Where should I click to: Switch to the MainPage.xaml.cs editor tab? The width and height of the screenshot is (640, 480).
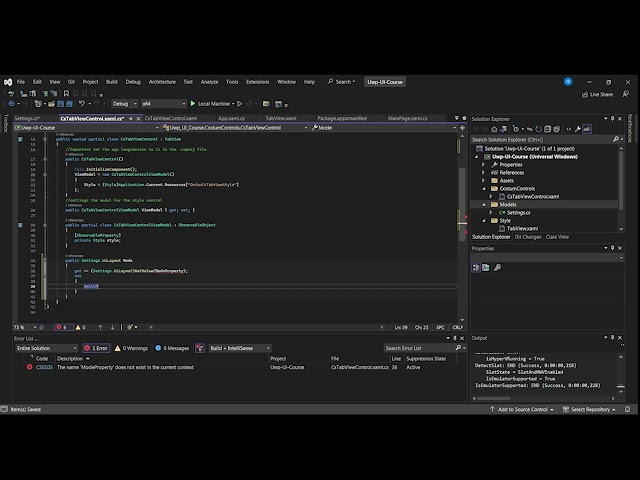(x=407, y=118)
